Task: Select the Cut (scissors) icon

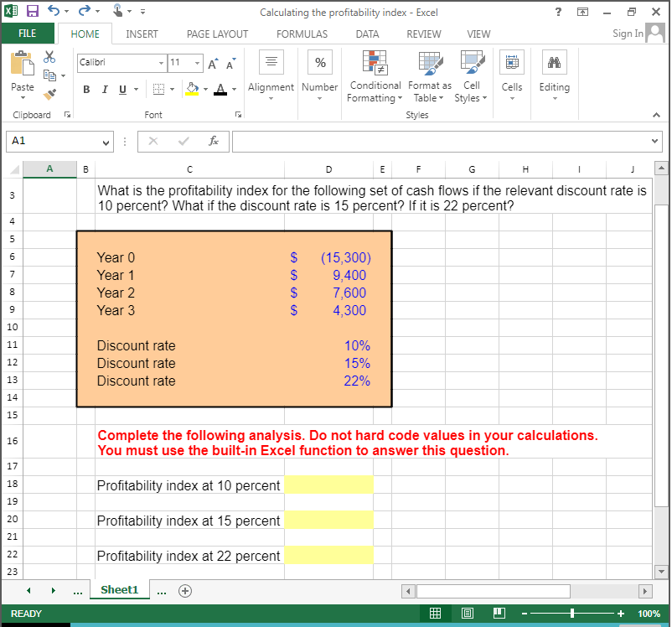Action: tap(49, 56)
